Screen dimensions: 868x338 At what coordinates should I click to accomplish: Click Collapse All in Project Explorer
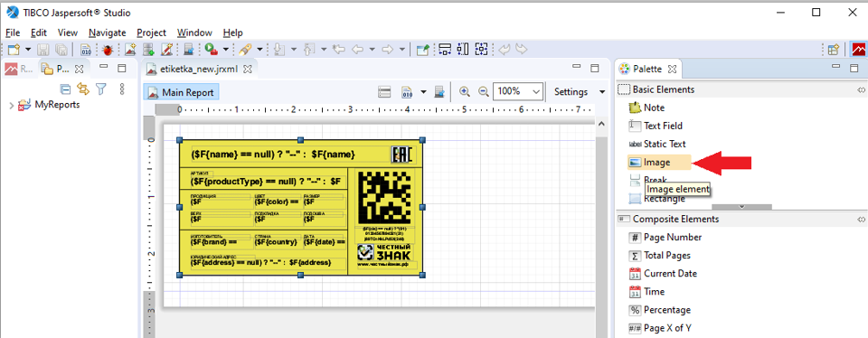click(65, 89)
